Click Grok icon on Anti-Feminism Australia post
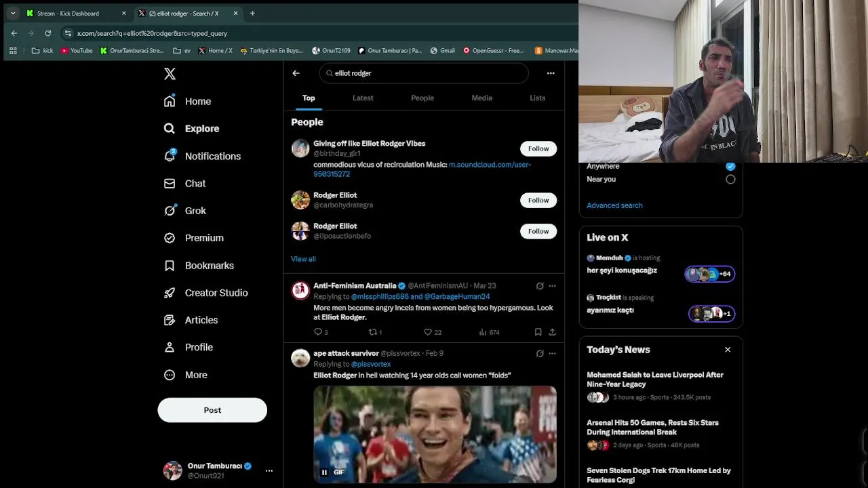 coord(540,286)
